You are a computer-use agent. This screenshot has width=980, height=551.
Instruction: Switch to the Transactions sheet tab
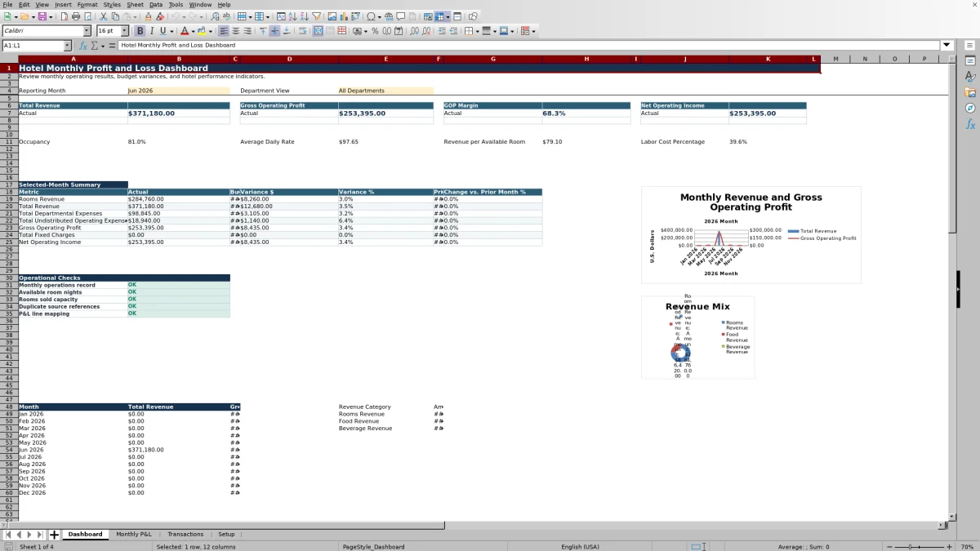(185, 535)
